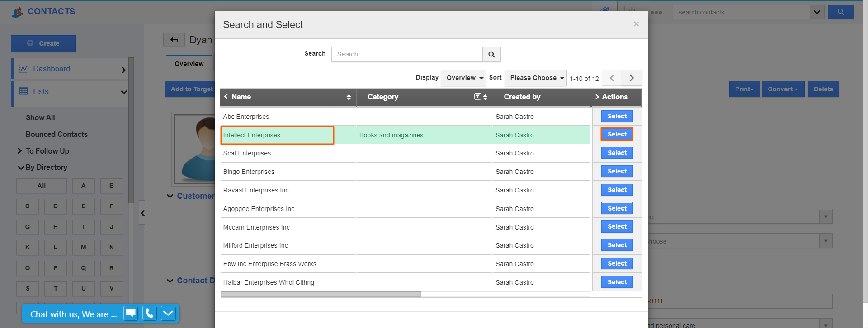Click the phone call icon in chat bar
The height and width of the screenshot is (328, 868).
click(x=149, y=313)
